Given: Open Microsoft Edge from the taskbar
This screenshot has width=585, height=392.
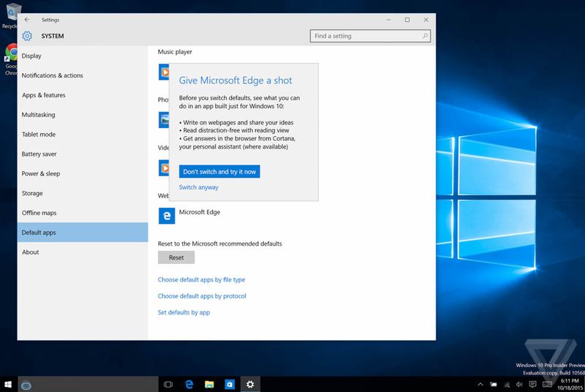Looking at the screenshot, I should (189, 384).
